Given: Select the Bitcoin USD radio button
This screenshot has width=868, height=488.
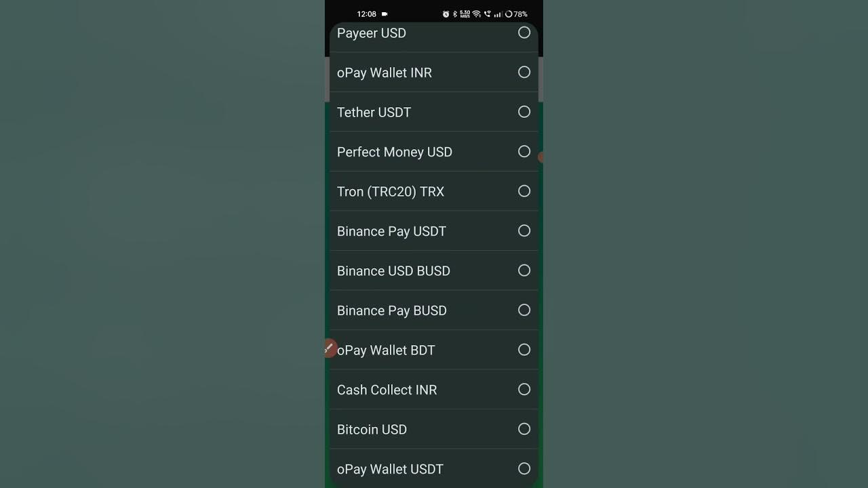Looking at the screenshot, I should coord(524,429).
